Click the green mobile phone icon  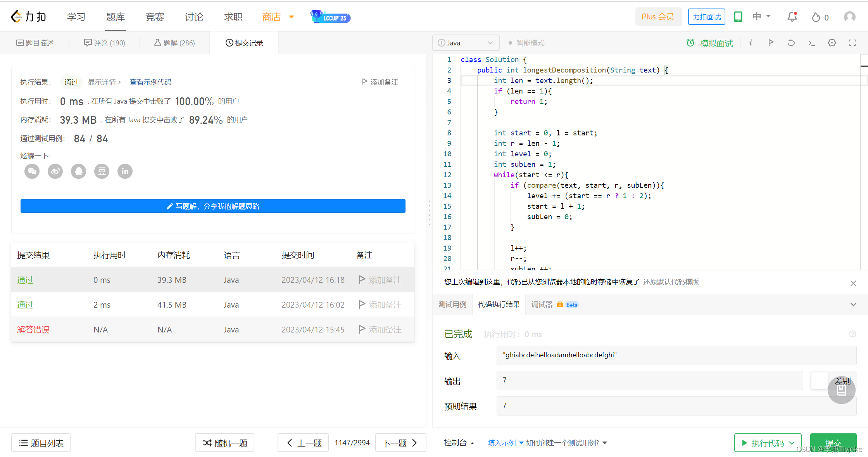[x=738, y=17]
